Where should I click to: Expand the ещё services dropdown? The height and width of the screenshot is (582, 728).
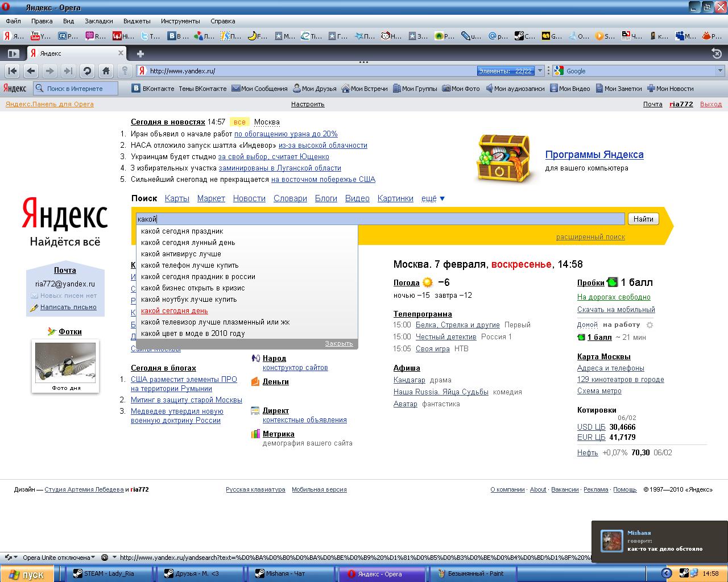(x=433, y=198)
